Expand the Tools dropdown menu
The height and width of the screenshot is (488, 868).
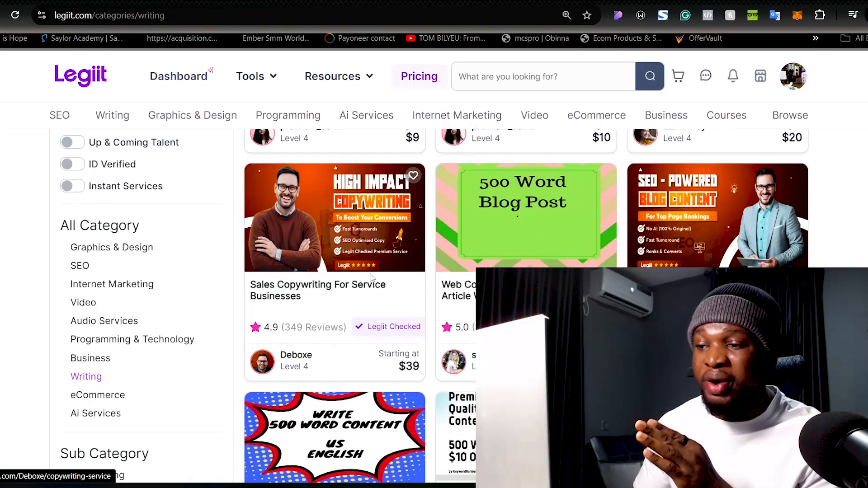256,76
